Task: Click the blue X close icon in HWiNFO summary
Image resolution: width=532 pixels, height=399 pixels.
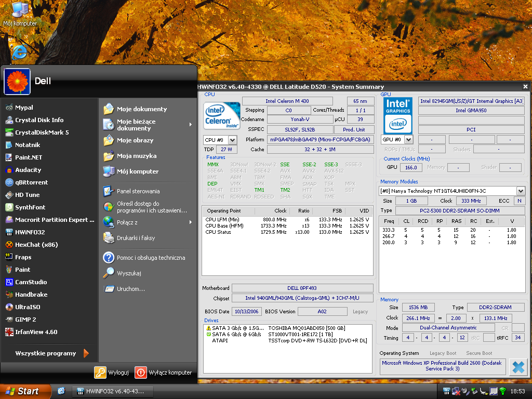Action: pos(517,367)
